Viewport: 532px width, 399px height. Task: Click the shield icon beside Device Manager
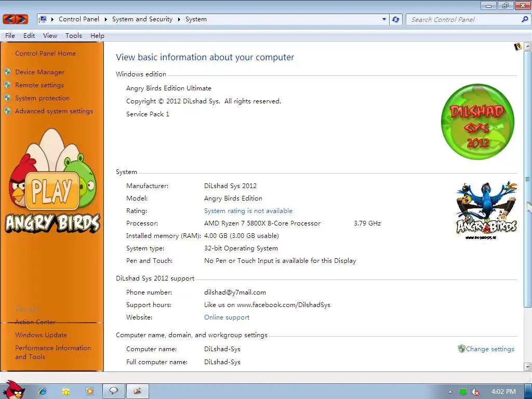pyautogui.click(x=7, y=72)
